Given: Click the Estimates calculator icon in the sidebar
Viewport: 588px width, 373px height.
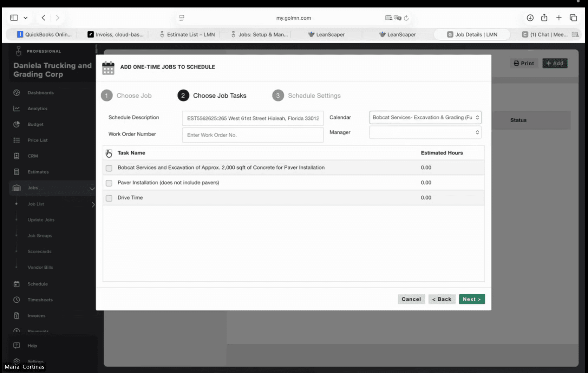Looking at the screenshot, I should [x=17, y=172].
